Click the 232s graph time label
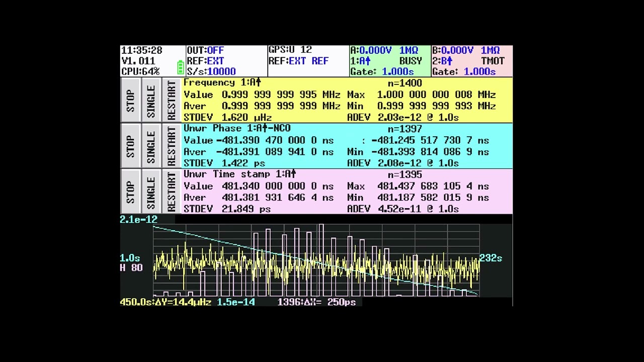 click(491, 258)
